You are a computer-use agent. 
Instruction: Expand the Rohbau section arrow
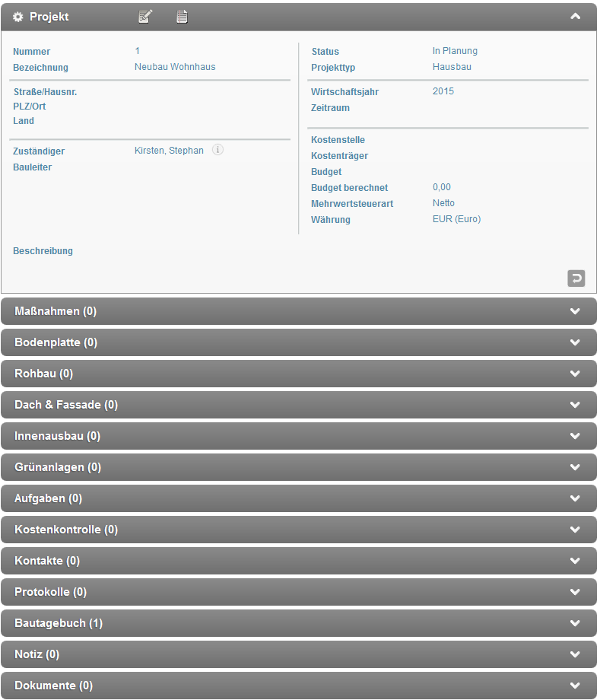pyautogui.click(x=575, y=374)
